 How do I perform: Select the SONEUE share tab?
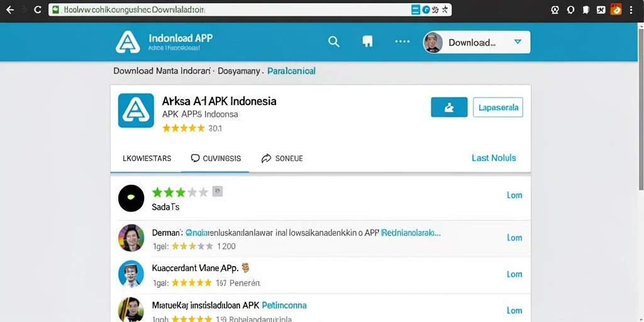click(282, 158)
